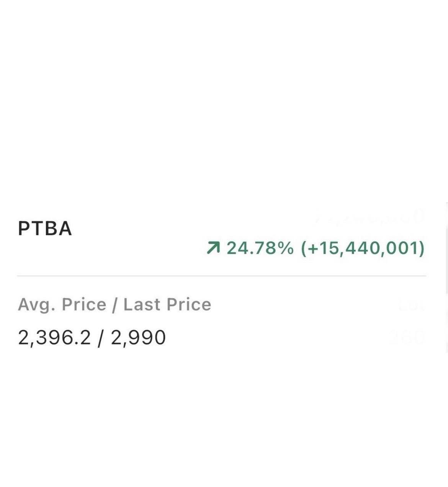Viewport: 448px width, 487px height.
Task: Click the faded 260 lot count
Action: [406, 338]
